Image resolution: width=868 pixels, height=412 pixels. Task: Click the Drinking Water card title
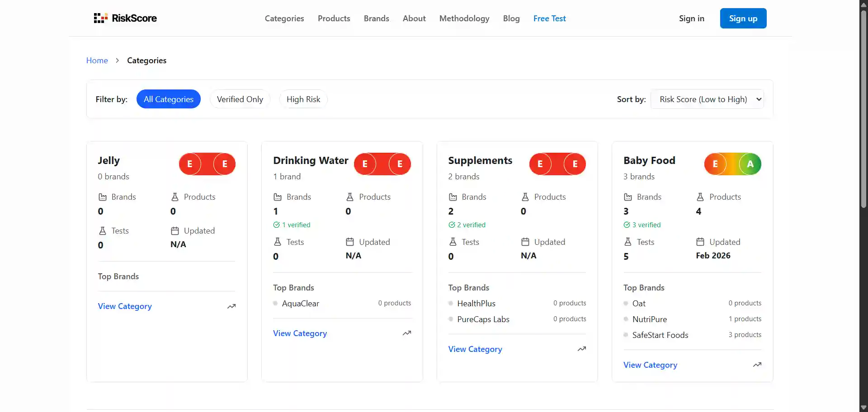click(311, 161)
